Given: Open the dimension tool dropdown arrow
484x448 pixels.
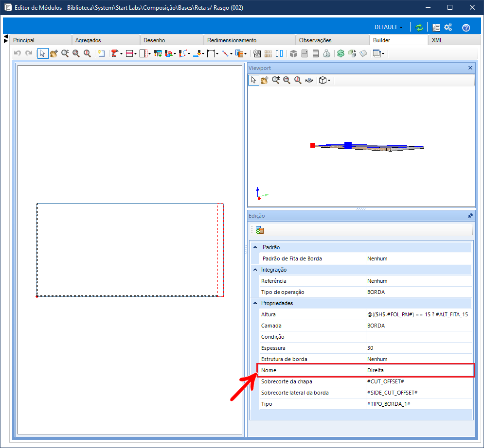Looking at the screenshot, I should [x=217, y=53].
